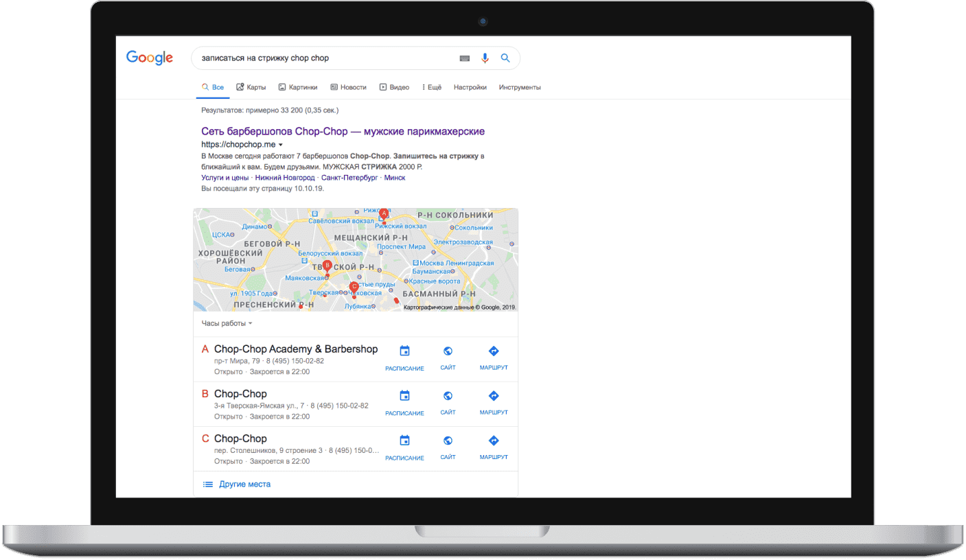The image size is (966, 560).
Task: Open Другие места more places link
Action: point(244,484)
